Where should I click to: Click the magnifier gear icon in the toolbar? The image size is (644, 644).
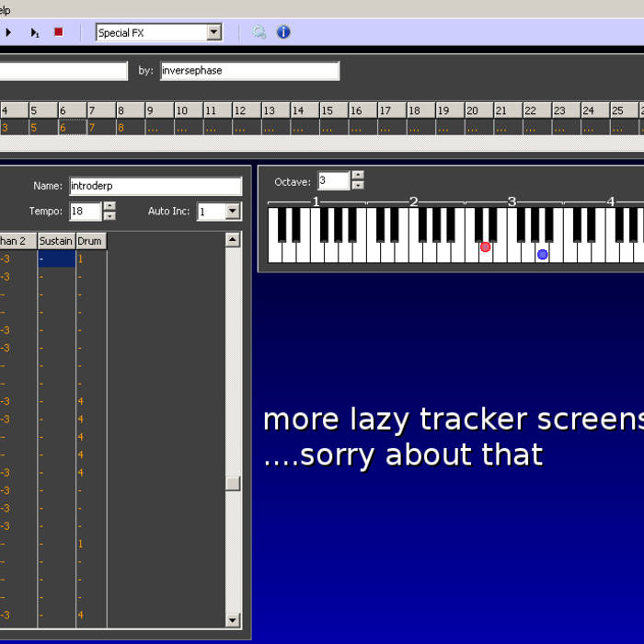[x=259, y=32]
